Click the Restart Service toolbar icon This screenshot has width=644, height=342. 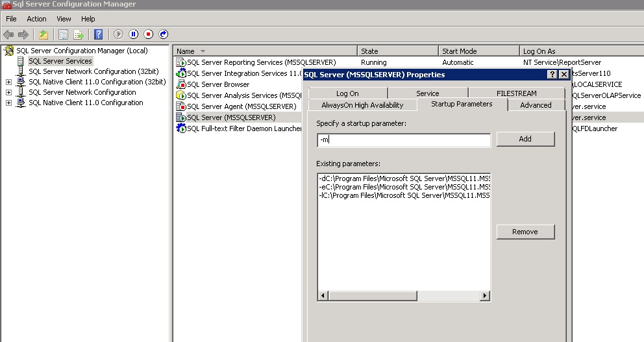[164, 34]
